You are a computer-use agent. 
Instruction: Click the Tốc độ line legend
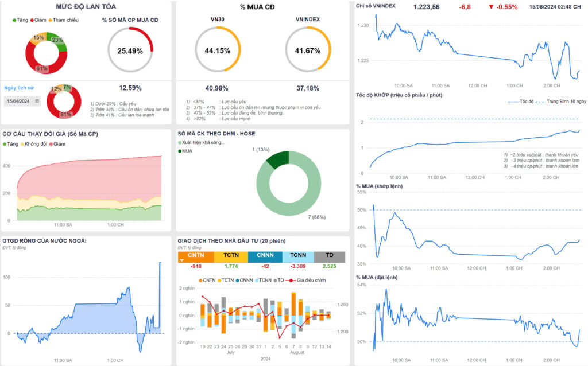[521, 102]
